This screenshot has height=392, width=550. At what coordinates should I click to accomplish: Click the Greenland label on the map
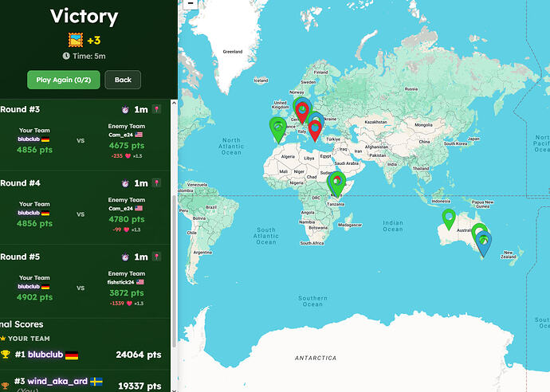tap(233, 52)
